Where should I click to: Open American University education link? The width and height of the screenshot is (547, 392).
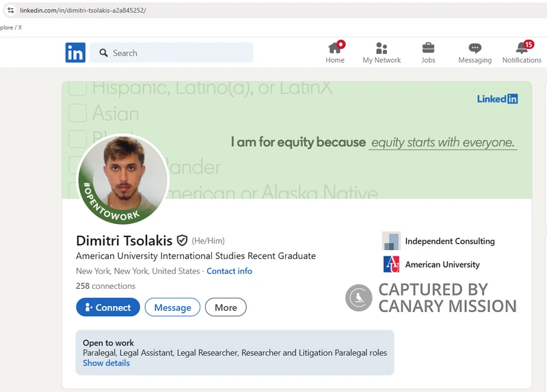point(442,264)
